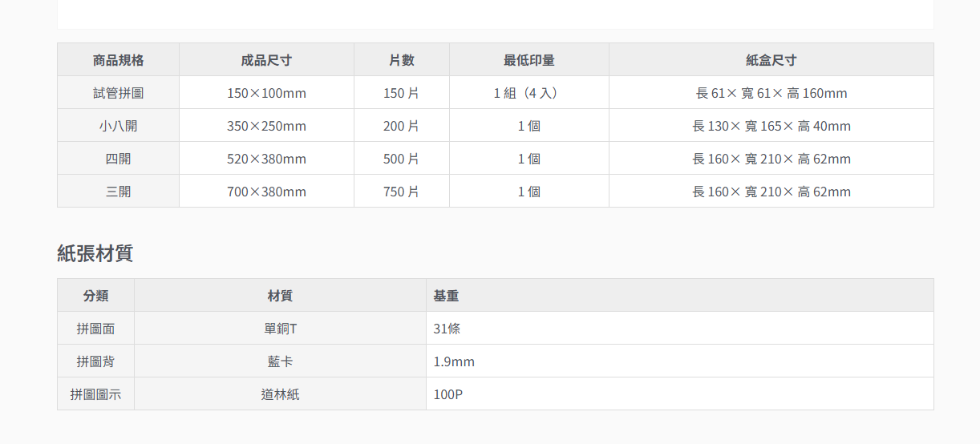Select the 三開 row label
The image size is (980, 444).
pos(118,192)
